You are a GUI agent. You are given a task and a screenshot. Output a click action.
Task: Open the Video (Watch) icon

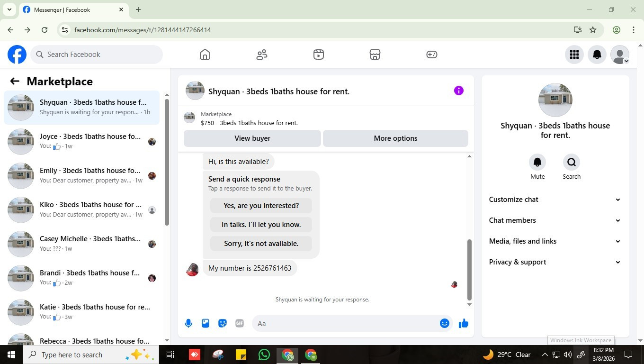pyautogui.click(x=319, y=55)
